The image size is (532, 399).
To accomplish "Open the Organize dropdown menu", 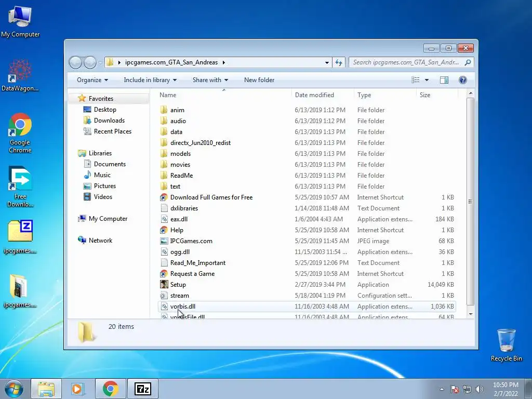I will pos(92,79).
